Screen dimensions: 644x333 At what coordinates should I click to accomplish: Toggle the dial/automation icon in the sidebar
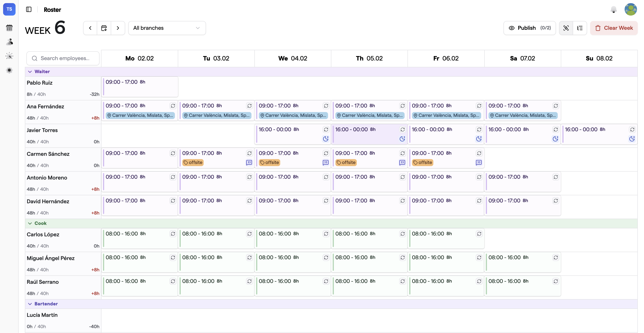9,56
